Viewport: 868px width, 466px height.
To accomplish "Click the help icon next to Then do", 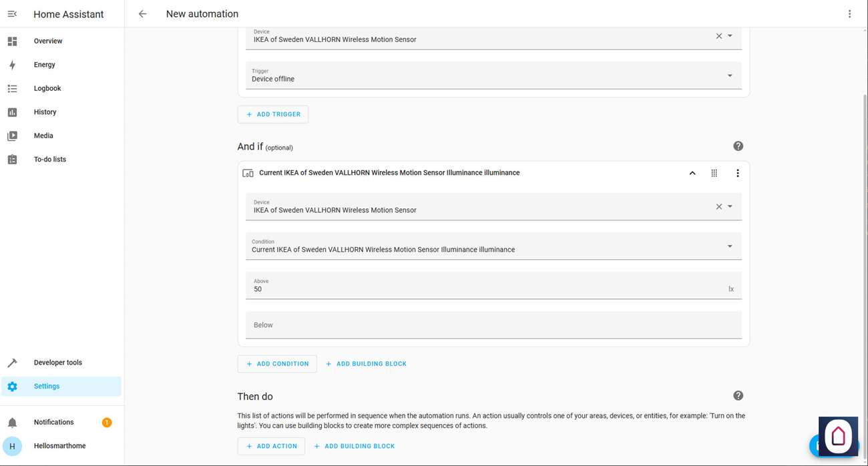I will [x=738, y=396].
